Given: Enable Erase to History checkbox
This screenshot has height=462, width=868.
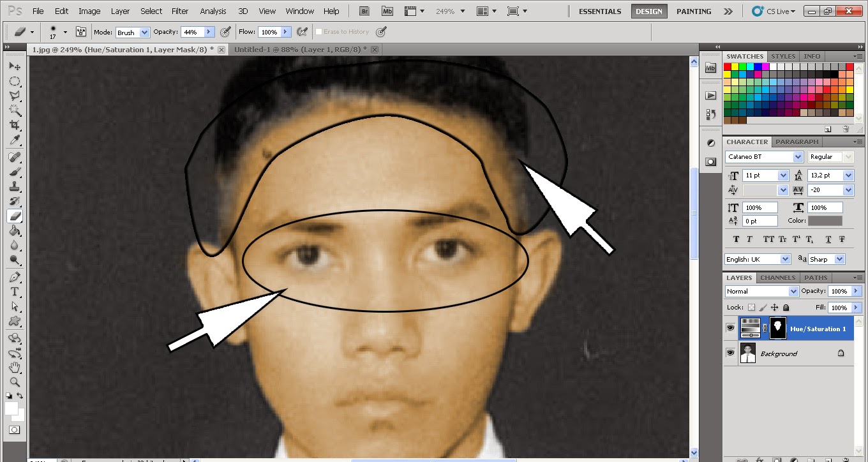Looking at the screenshot, I should [319, 32].
